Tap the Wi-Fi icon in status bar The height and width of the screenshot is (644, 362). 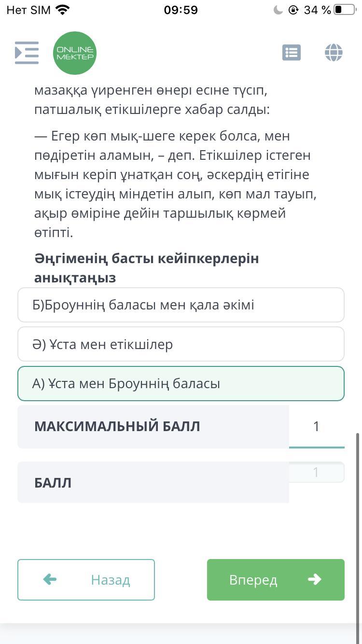pyautogui.click(x=63, y=10)
